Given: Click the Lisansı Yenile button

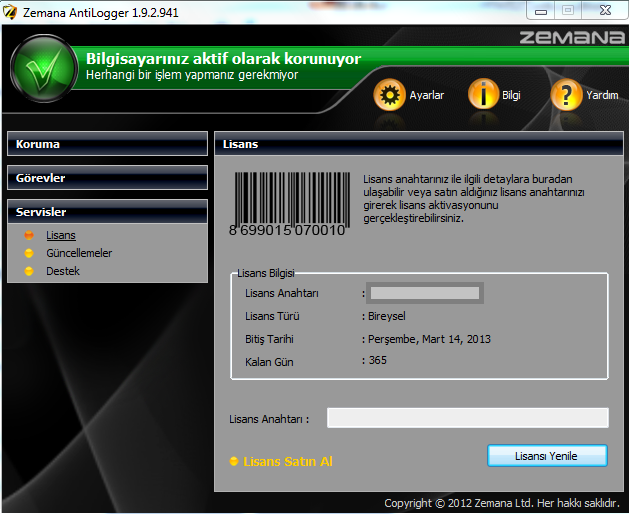Looking at the screenshot, I should [x=547, y=456].
